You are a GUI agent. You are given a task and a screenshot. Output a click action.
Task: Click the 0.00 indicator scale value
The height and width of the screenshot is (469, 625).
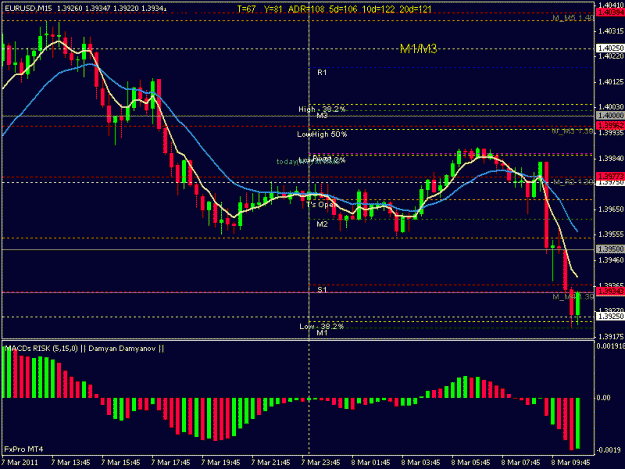click(604, 398)
